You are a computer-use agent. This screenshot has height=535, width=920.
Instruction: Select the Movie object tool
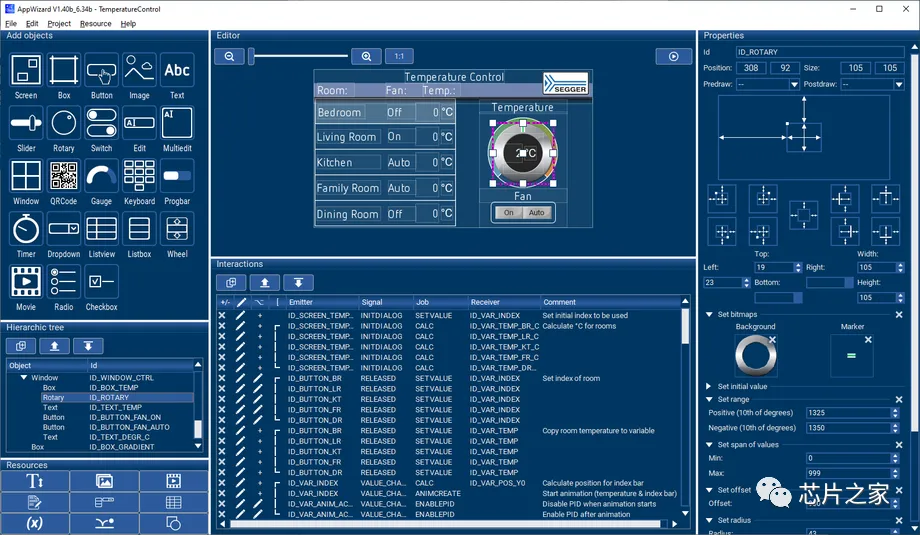coord(26,282)
